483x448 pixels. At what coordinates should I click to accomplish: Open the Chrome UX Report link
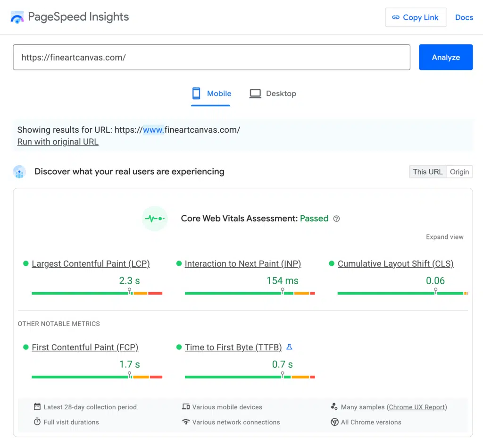[x=417, y=407]
